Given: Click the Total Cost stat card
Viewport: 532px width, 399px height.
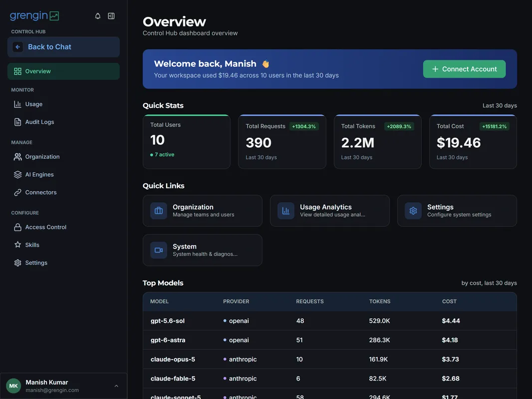Looking at the screenshot, I should tap(473, 142).
